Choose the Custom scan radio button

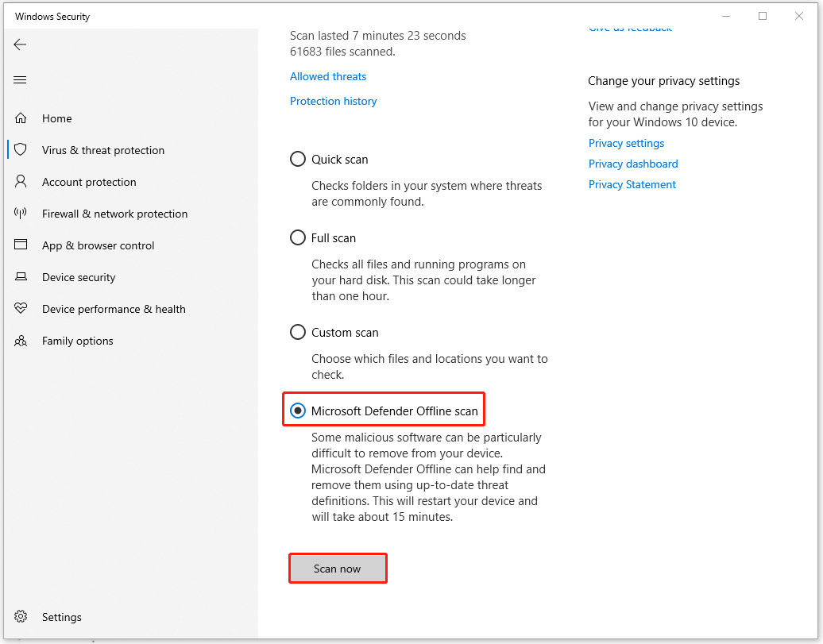[x=298, y=333]
